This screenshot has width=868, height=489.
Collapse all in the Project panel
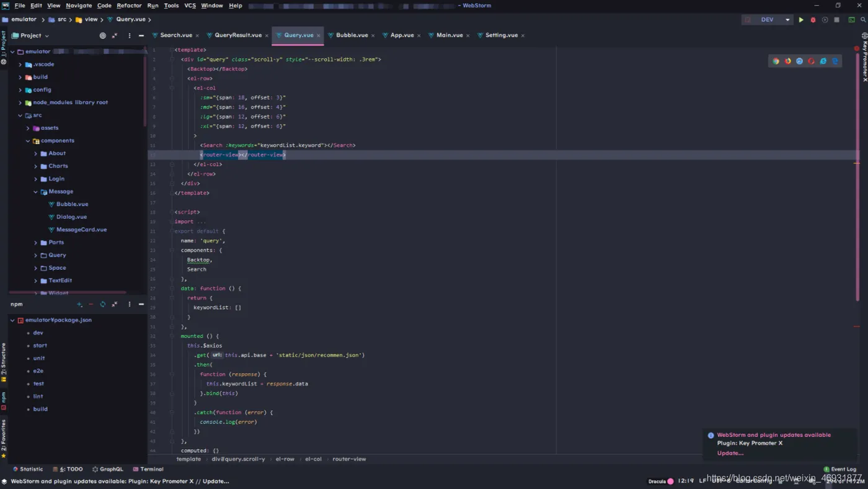(115, 35)
